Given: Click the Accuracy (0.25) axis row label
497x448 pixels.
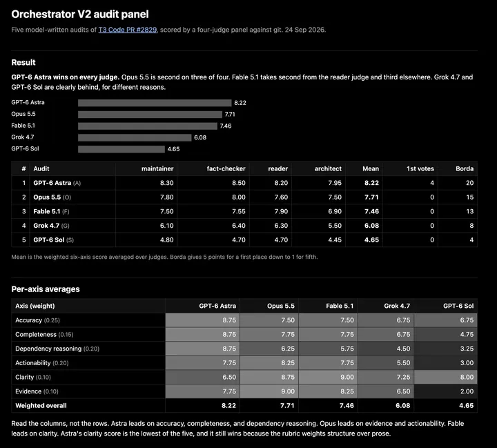Looking at the screenshot, I should point(37,320).
